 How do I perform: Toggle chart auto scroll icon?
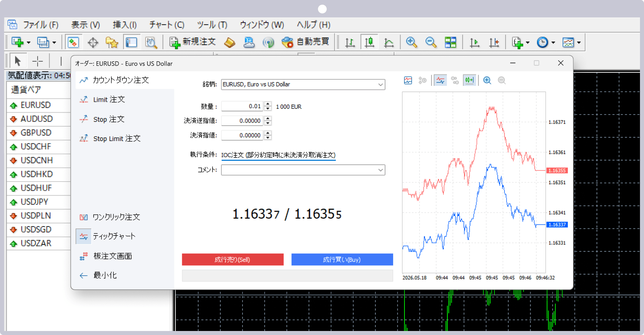475,43
